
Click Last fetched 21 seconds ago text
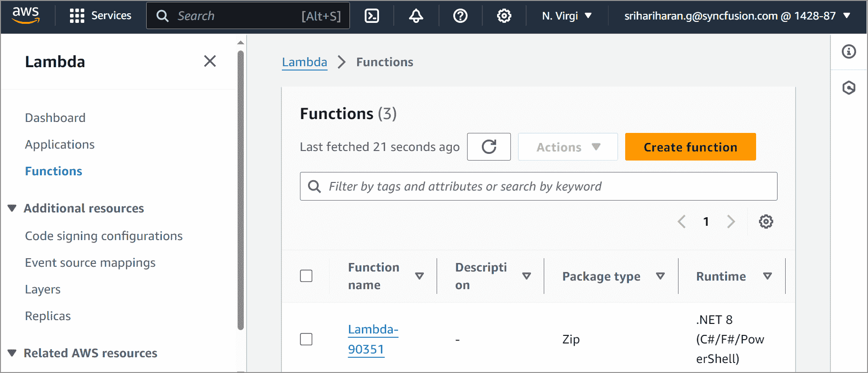pos(380,147)
